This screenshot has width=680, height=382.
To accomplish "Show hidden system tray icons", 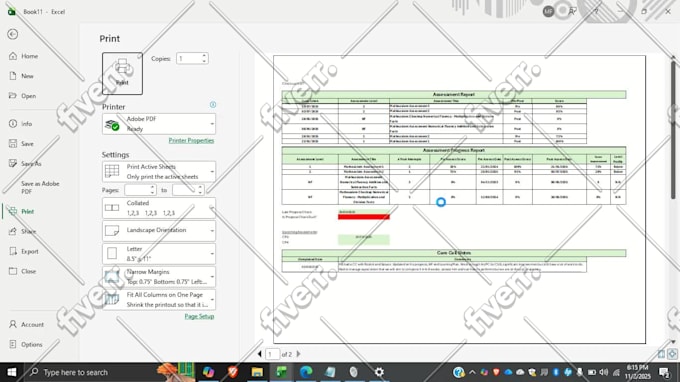I will coord(472,372).
